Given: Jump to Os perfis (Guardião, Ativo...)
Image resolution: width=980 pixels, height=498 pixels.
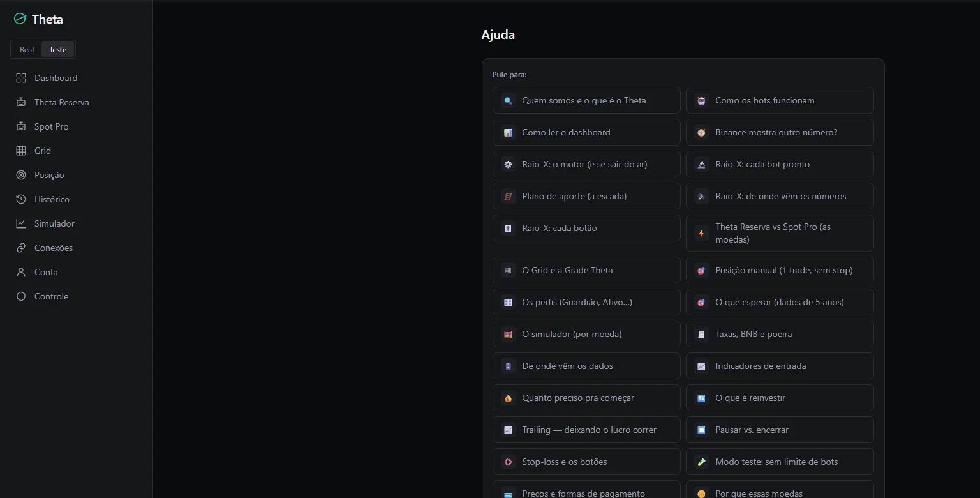Looking at the screenshot, I should click(x=586, y=302).
